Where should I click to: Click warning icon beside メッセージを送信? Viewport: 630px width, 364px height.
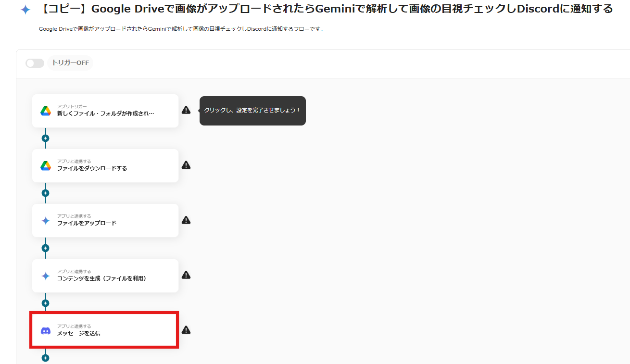coord(186,330)
